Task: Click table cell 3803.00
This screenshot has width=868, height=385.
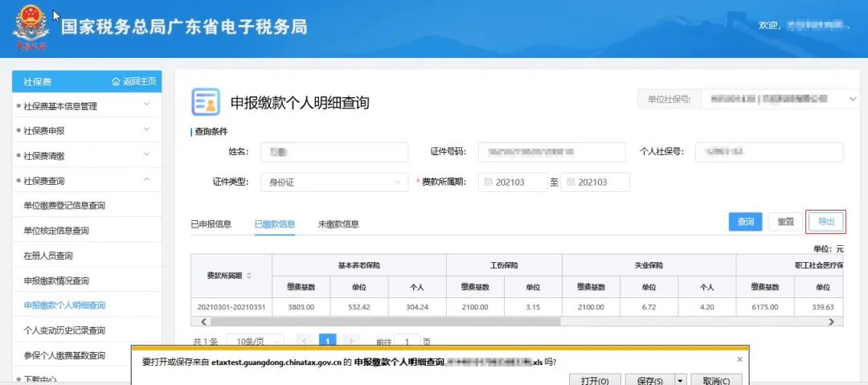Action: (x=301, y=307)
